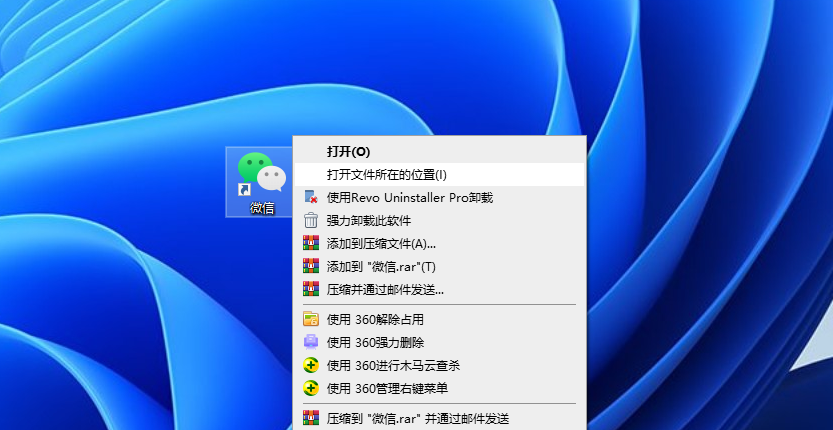Click WinRAR icon next to 添加到压缩文件(A)...
This screenshot has height=430, width=833.
311,243
